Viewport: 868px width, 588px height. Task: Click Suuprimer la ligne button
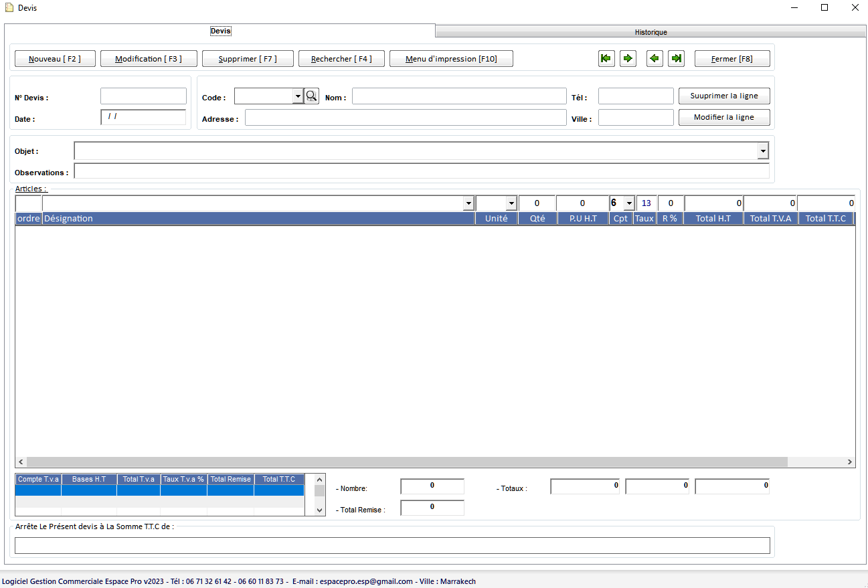click(724, 96)
